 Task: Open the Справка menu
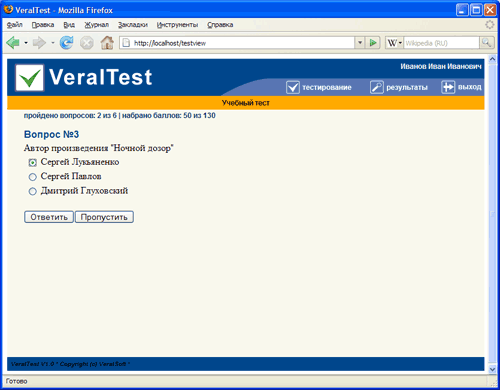click(220, 25)
